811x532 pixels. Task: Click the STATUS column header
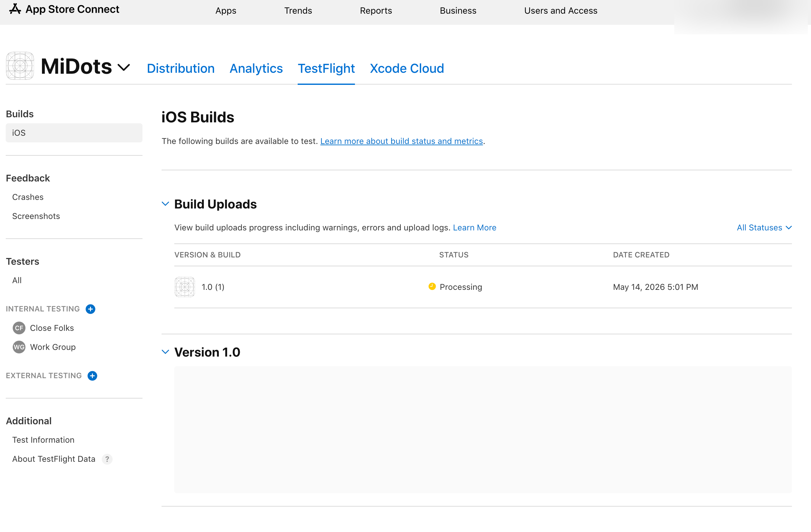tap(454, 255)
